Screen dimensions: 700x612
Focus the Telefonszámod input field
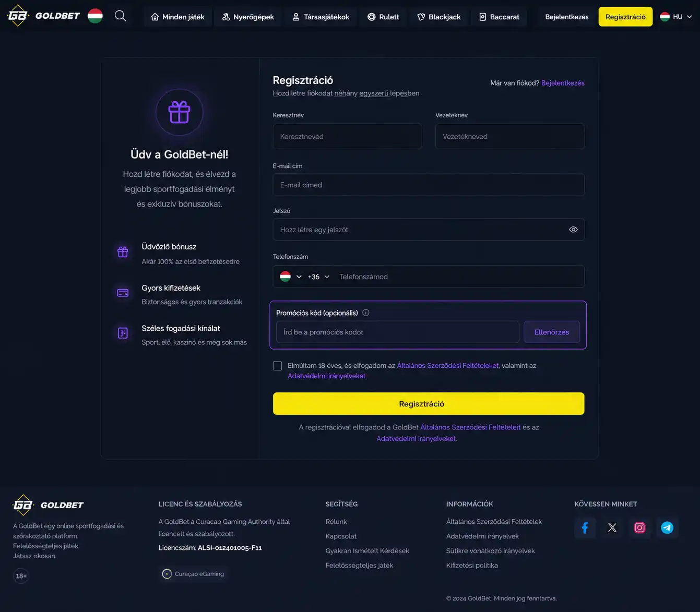pos(459,277)
